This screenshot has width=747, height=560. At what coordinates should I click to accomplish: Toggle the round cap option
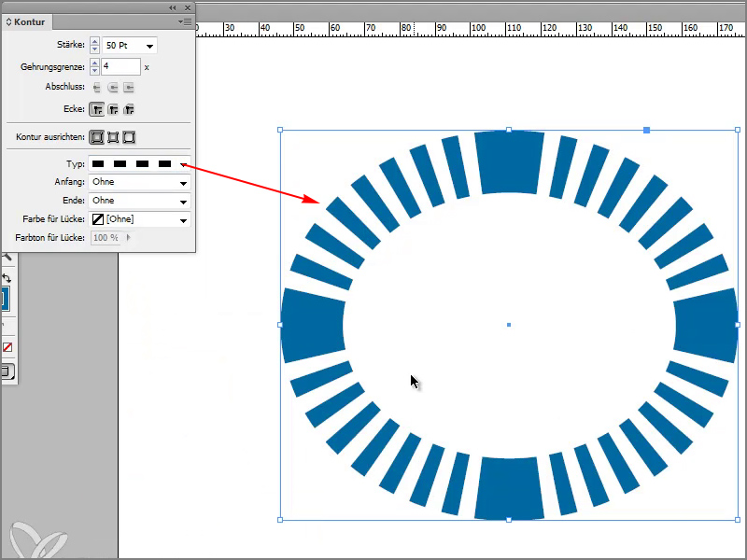[x=113, y=87]
